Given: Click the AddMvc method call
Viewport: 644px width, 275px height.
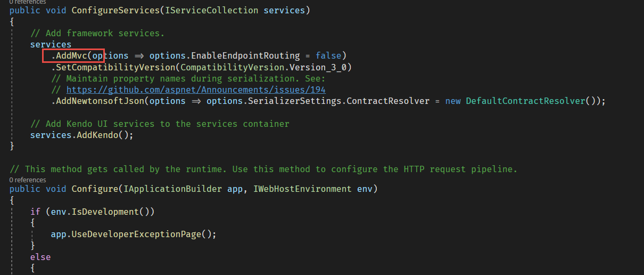Looking at the screenshot, I should 72,56.
